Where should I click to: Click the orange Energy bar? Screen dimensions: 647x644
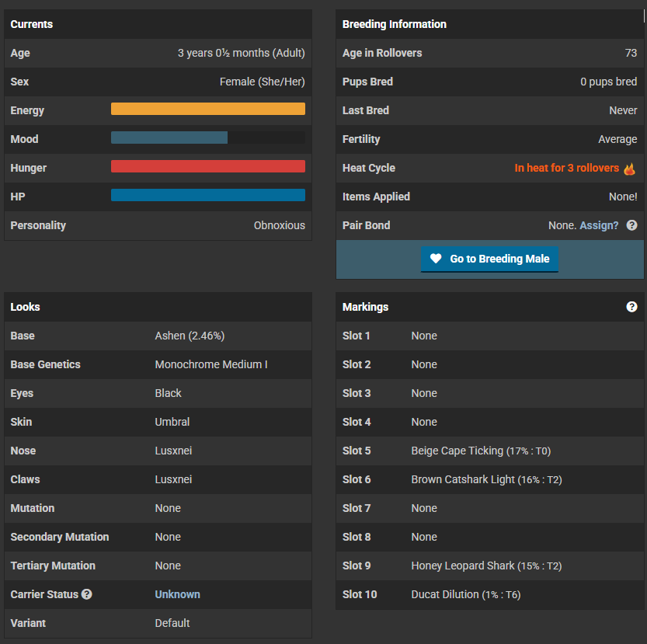pos(208,109)
